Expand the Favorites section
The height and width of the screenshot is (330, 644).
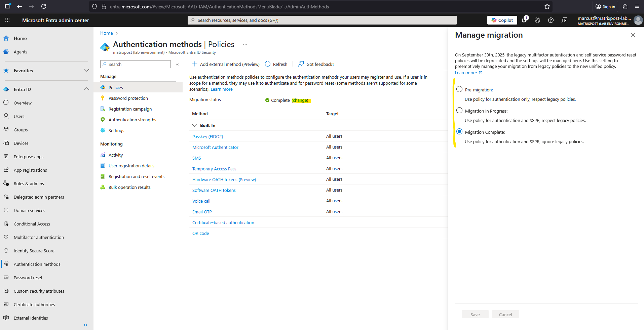[x=86, y=71]
